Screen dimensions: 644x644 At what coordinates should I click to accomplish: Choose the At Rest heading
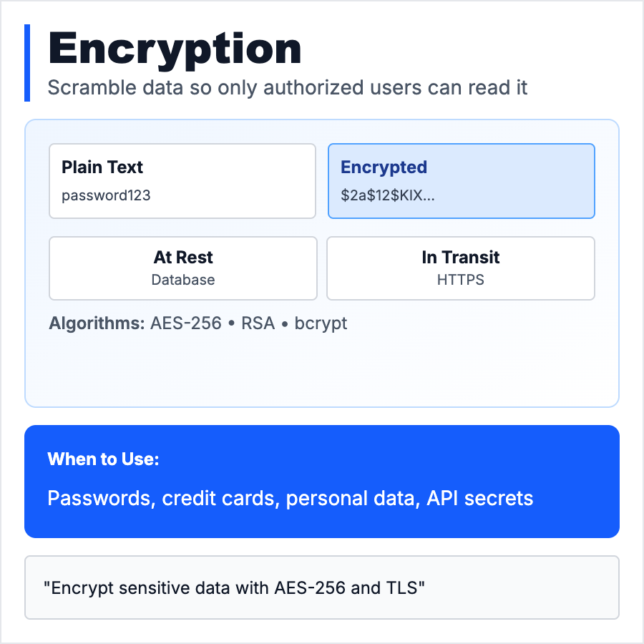coord(183,258)
